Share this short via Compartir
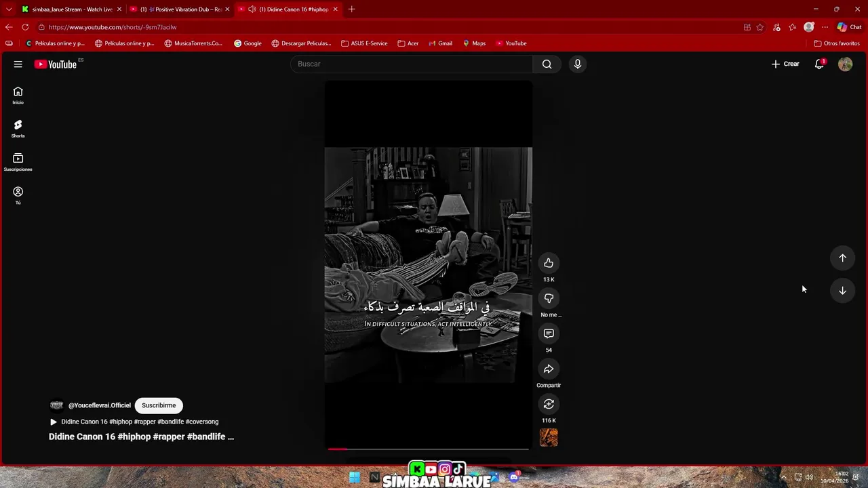868x488 pixels. coord(549,369)
